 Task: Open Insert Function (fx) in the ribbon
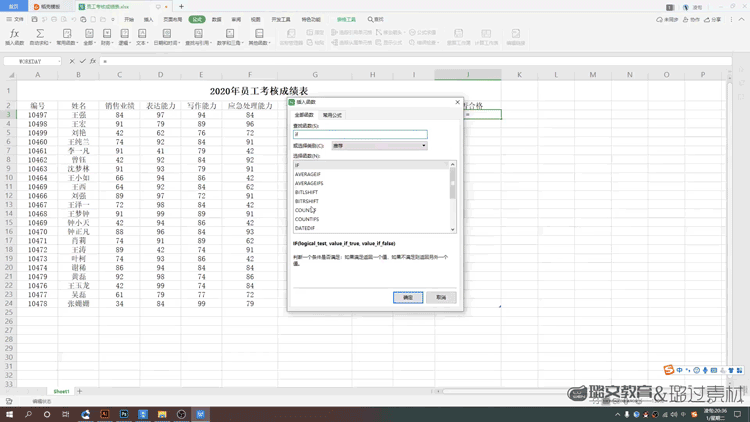pos(14,36)
